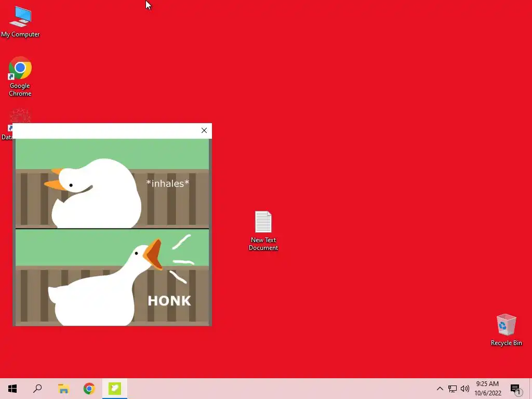The height and width of the screenshot is (399, 532).
Task: Click the Show desktop strip
Action: [x=530, y=389]
